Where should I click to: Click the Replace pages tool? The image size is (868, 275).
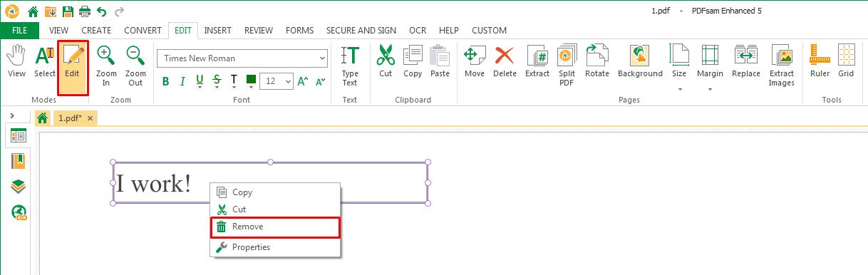(x=746, y=61)
